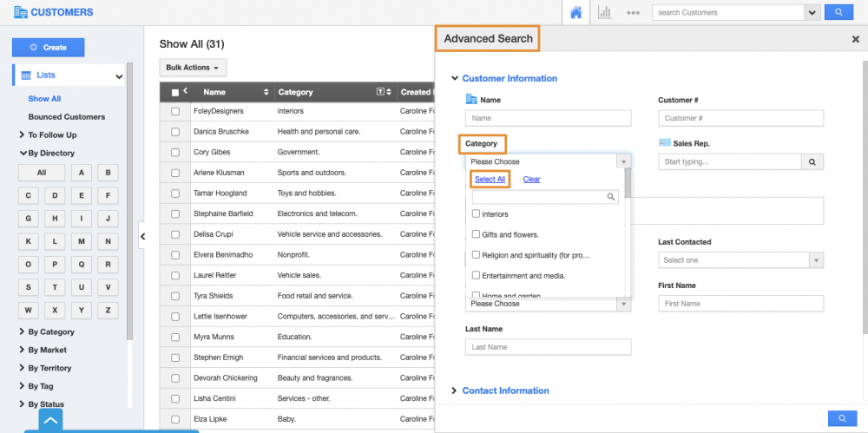Image resolution: width=868 pixels, height=433 pixels.
Task: Open the Bulk Actions dropdown
Action: (x=193, y=68)
